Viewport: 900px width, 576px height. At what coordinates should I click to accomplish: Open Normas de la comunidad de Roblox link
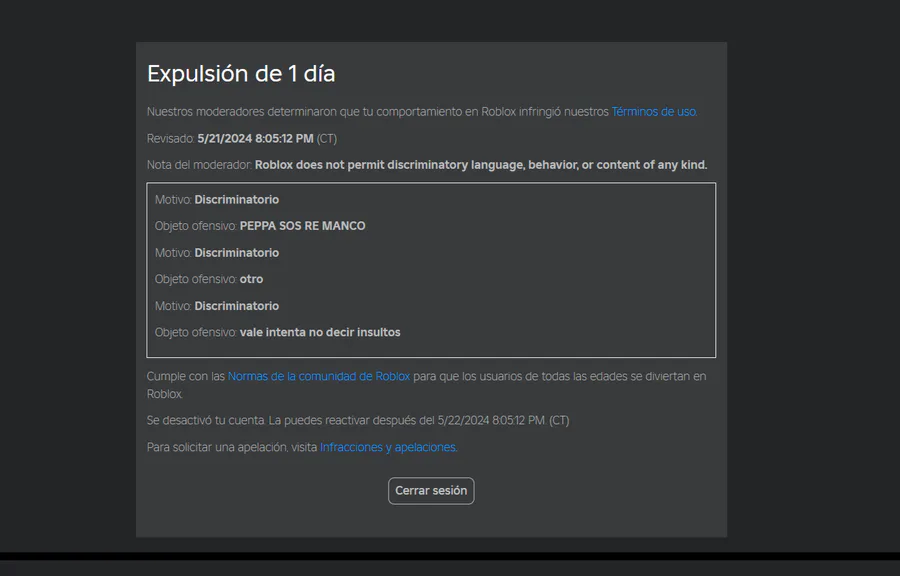point(319,376)
